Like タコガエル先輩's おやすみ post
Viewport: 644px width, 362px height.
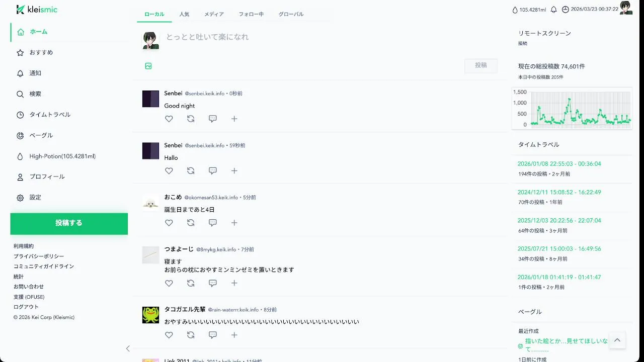(x=169, y=335)
